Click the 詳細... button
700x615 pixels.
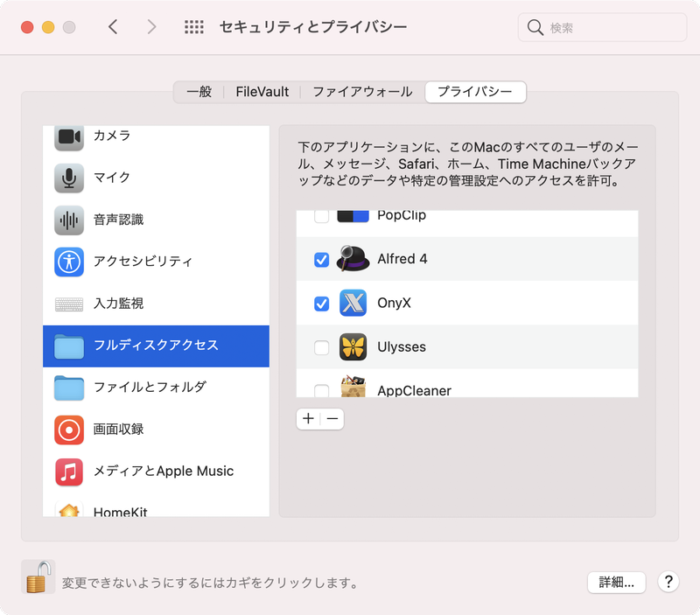click(x=617, y=583)
